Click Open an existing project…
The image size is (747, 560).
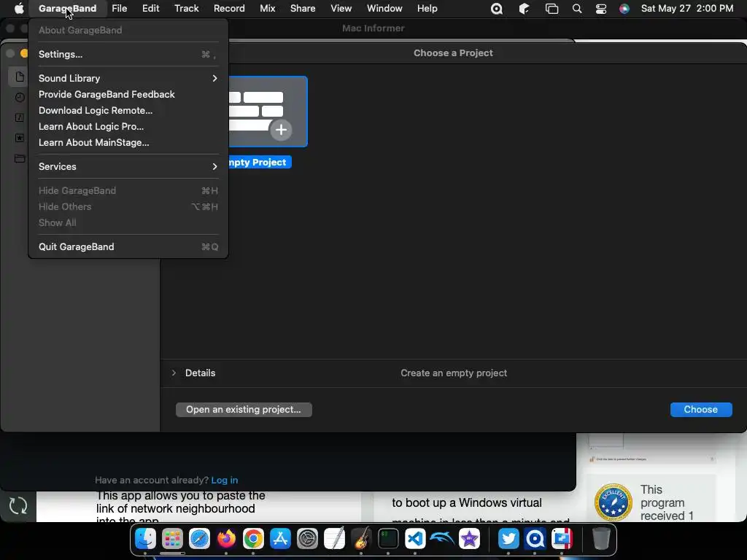(x=244, y=410)
